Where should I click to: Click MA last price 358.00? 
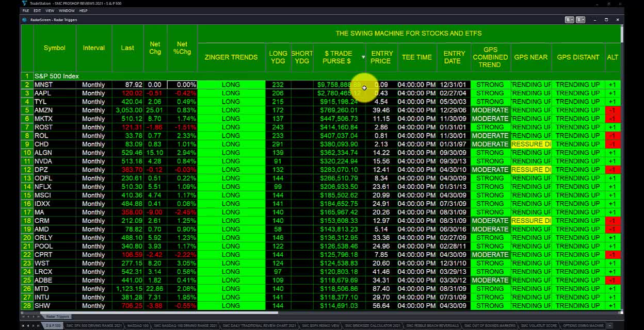(127, 212)
